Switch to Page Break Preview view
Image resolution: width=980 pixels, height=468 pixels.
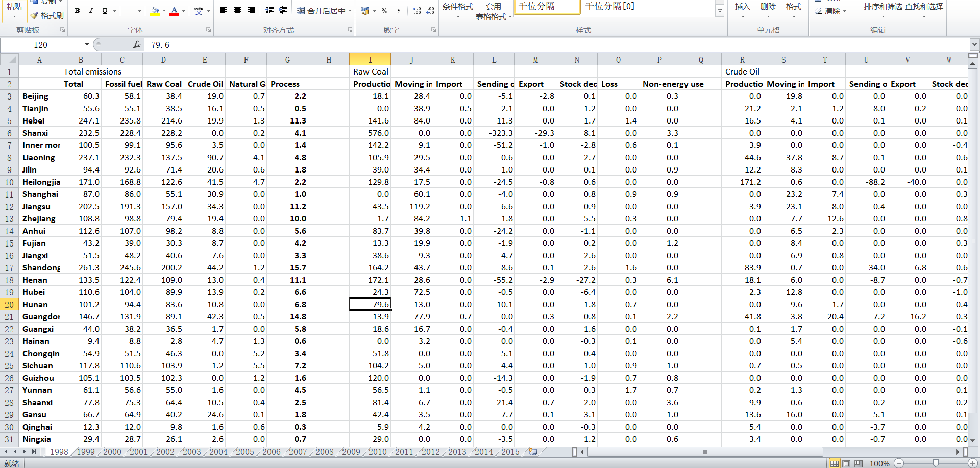coord(858,463)
